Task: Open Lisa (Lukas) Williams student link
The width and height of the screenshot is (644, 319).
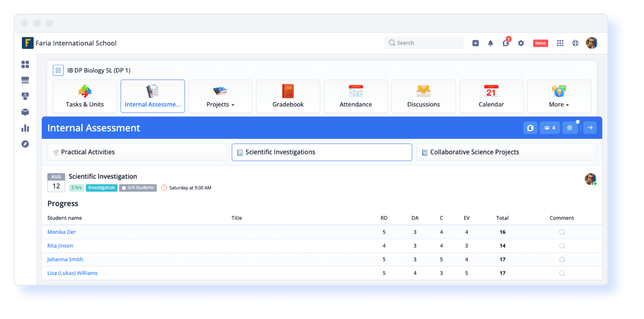Action: coord(72,273)
